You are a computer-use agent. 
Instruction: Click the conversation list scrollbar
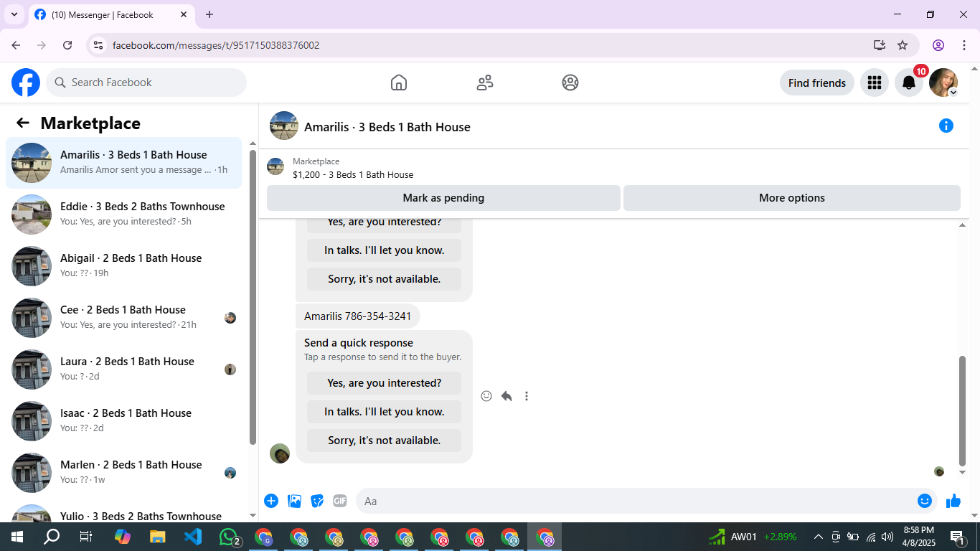click(253, 297)
